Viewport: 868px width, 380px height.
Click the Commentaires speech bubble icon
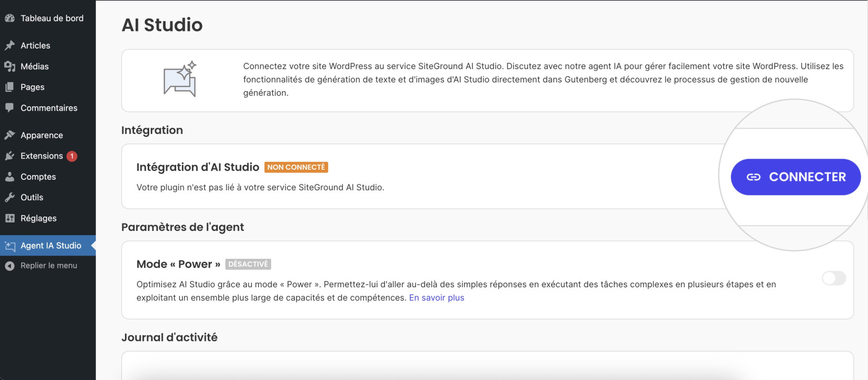[x=9, y=108]
